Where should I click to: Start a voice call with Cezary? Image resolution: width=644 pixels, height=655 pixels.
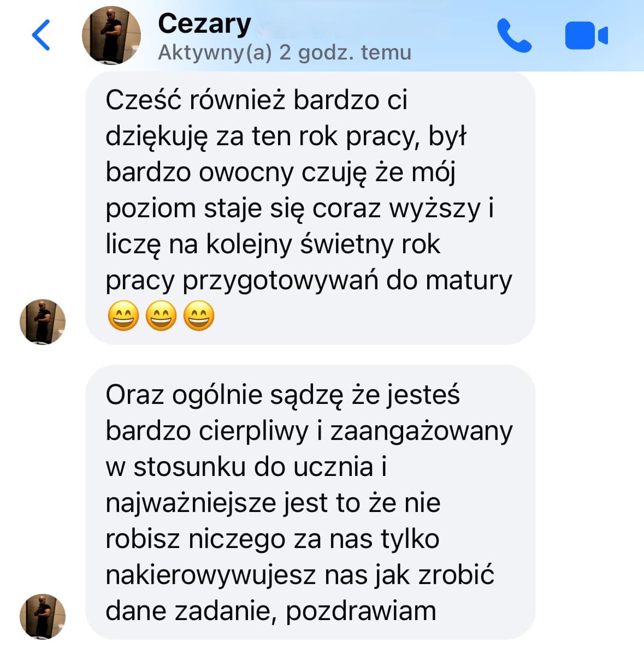pyautogui.click(x=514, y=36)
